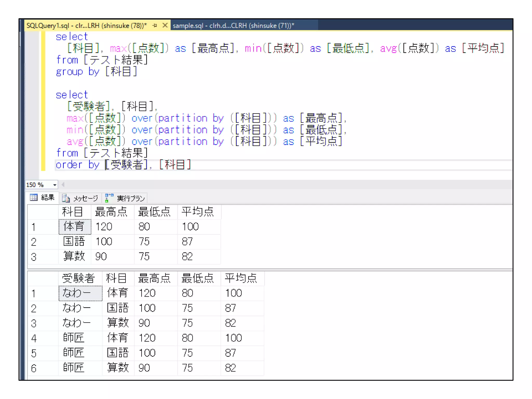Open the メッセージ messages tab
Image resolution: width=532 pixels, height=399 pixels.
[x=85, y=198]
